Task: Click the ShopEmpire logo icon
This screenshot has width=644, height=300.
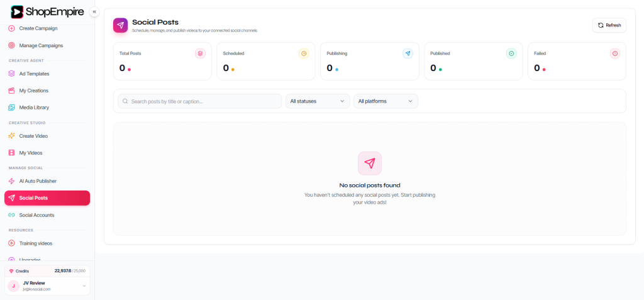Action: [x=17, y=12]
